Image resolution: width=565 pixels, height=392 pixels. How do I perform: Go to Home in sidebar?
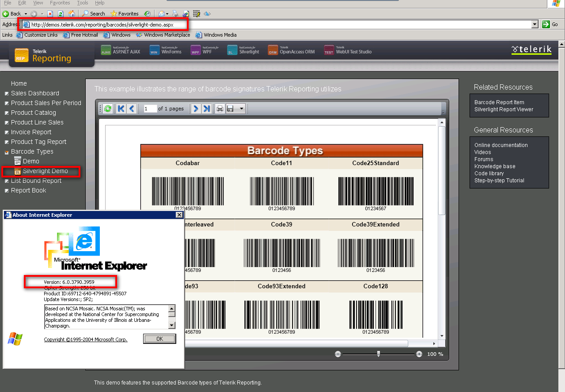(19, 83)
